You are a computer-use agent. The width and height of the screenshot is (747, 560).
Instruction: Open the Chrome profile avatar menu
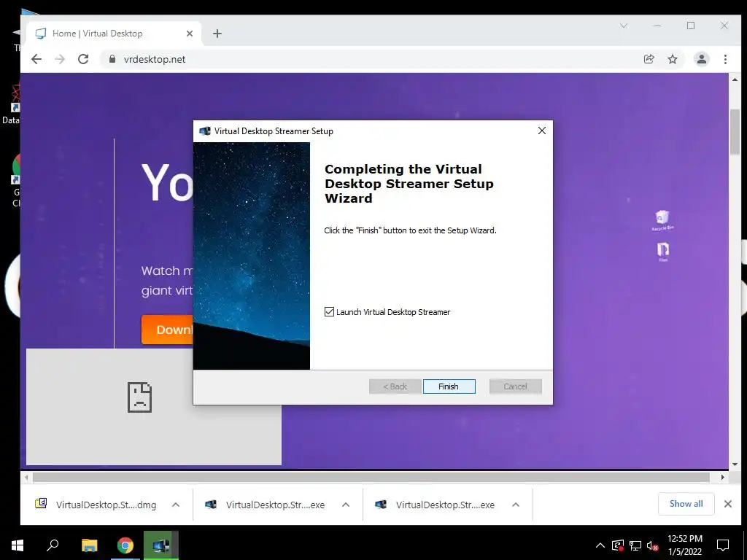702,59
